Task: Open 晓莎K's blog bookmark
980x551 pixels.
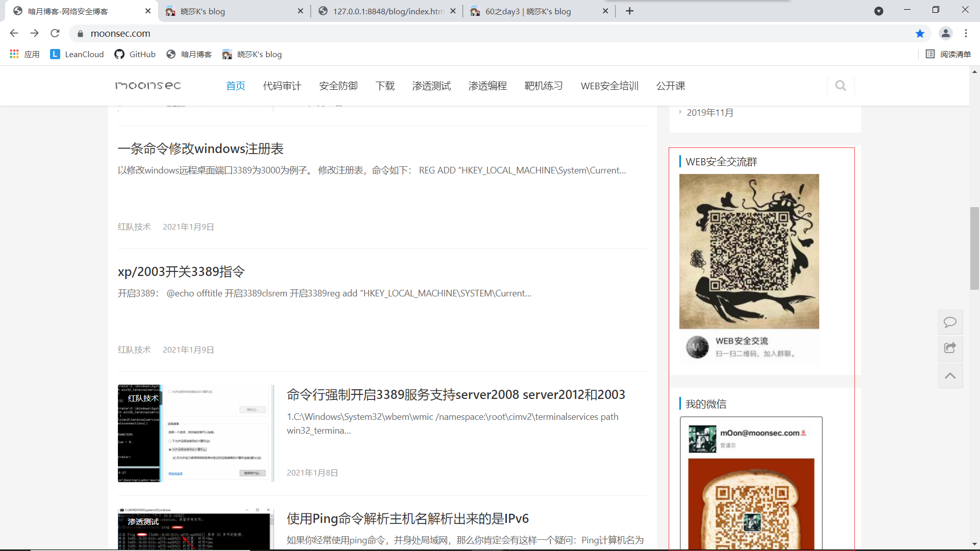Action: pos(252,54)
